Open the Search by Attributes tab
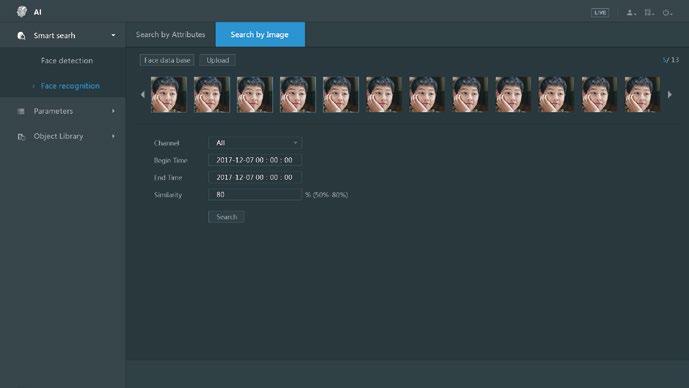Viewport: 689px width, 388px height. pyautogui.click(x=170, y=34)
